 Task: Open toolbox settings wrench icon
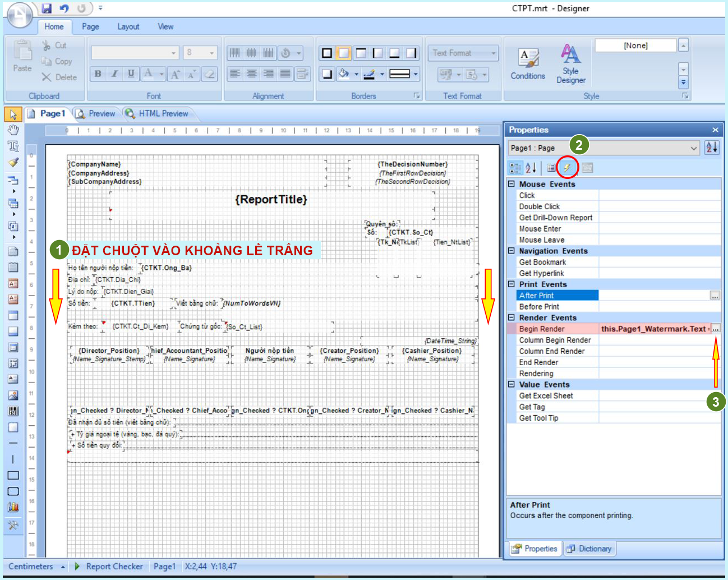coord(13,526)
